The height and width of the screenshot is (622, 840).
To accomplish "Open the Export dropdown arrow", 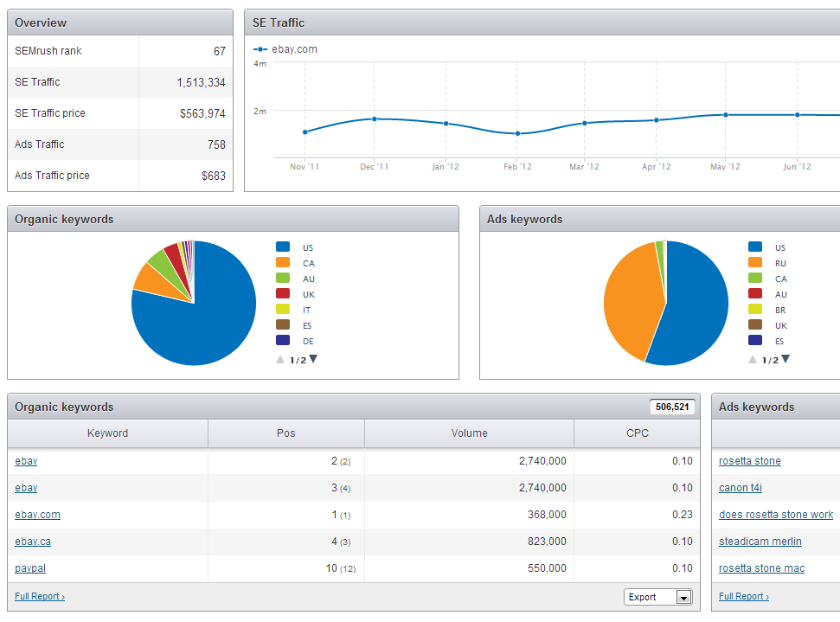I will click(x=683, y=597).
